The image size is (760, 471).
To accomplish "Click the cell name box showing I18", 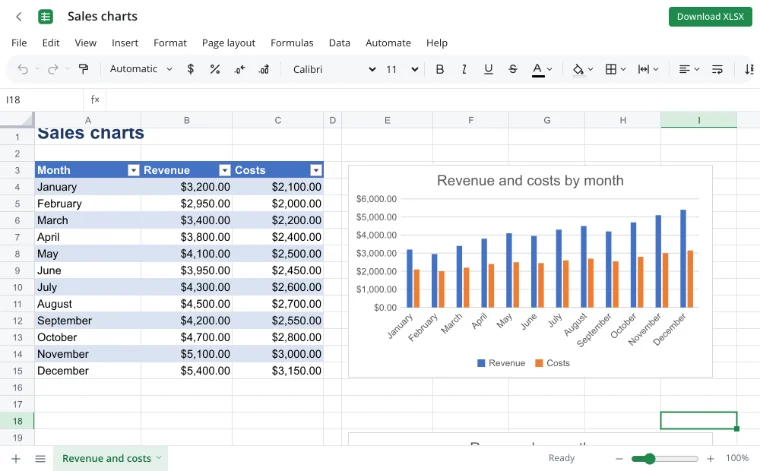I will [42, 100].
